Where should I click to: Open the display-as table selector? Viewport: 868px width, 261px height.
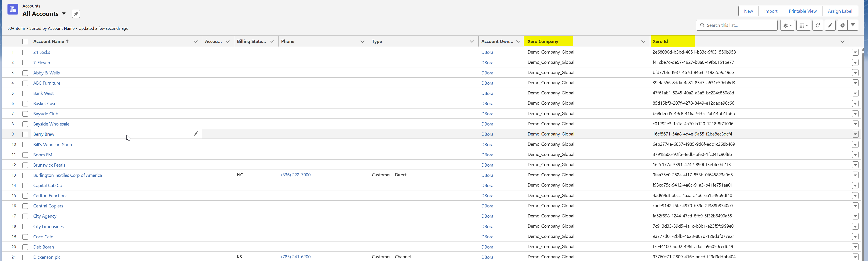click(803, 25)
